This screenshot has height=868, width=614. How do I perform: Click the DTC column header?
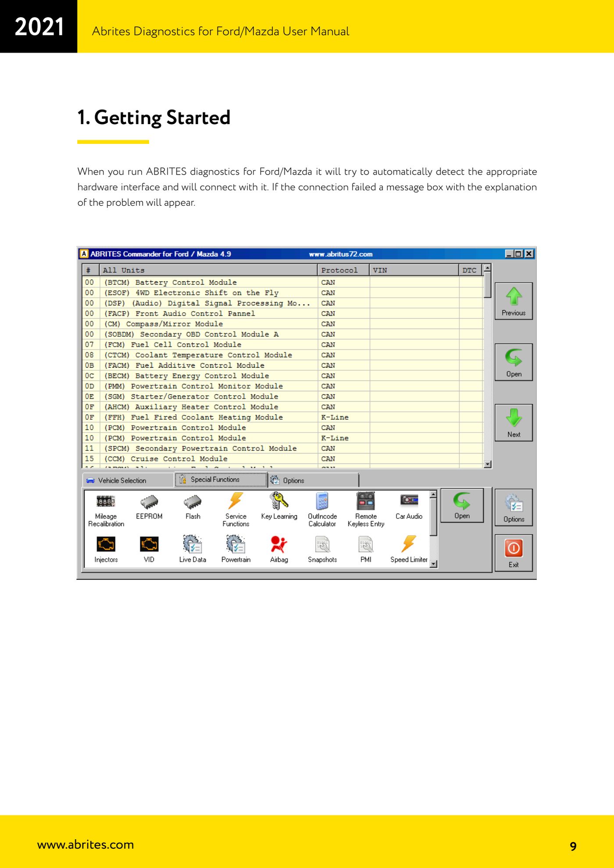[x=471, y=270]
